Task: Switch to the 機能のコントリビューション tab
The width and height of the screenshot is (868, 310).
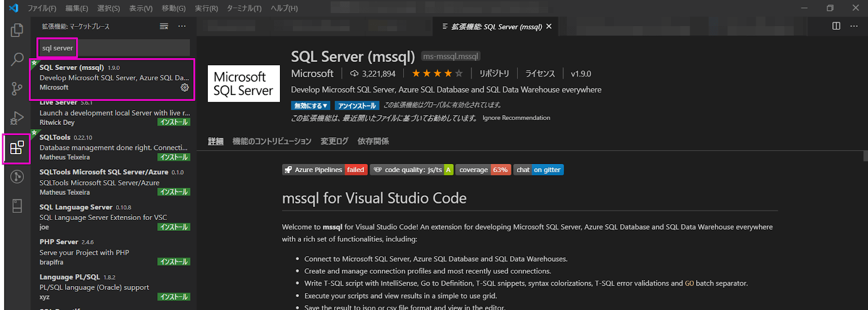Action: pyautogui.click(x=272, y=141)
